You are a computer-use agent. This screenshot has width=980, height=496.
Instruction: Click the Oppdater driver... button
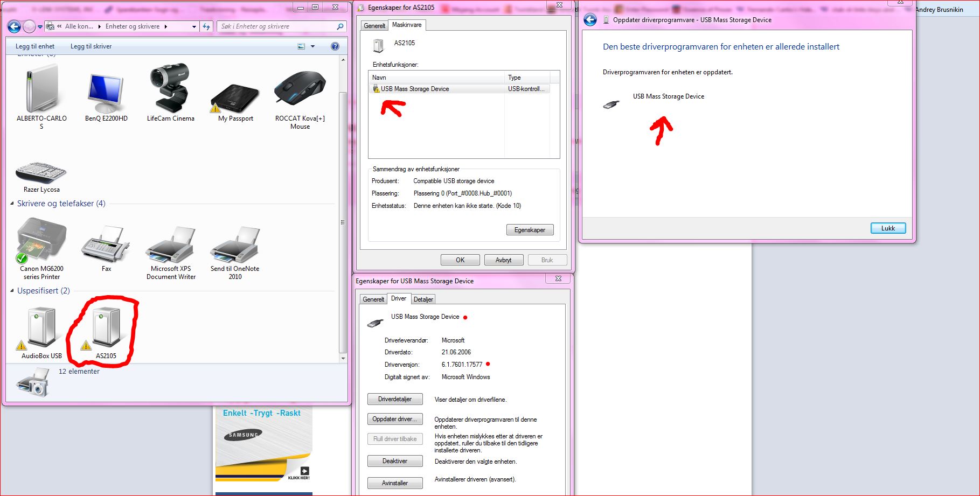395,419
